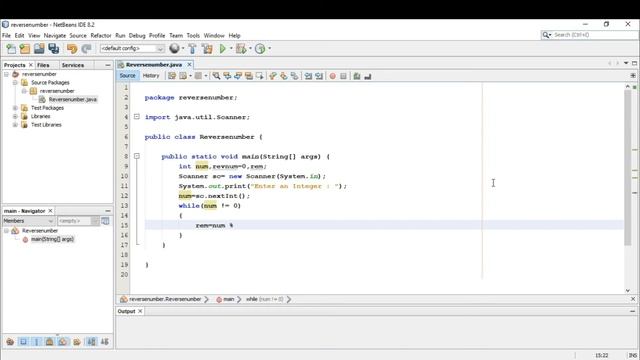Click the Stop Macro Recording icon
Screen dimensions: 640x360
coord(343,76)
